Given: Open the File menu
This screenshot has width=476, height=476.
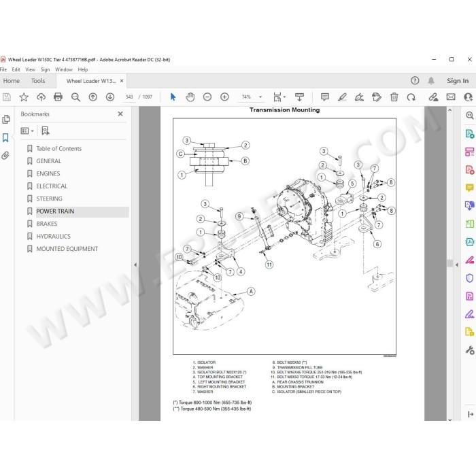Looking at the screenshot, I should click(x=3, y=69).
